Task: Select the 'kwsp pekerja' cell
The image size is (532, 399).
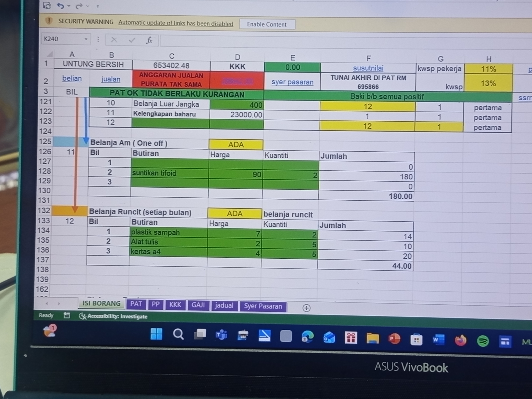Action: click(440, 68)
